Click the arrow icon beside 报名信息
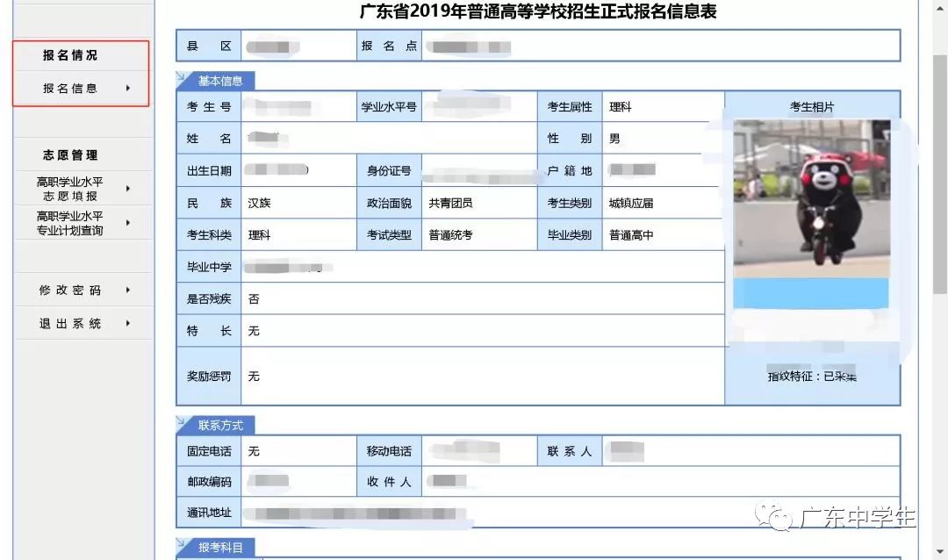 (x=128, y=88)
